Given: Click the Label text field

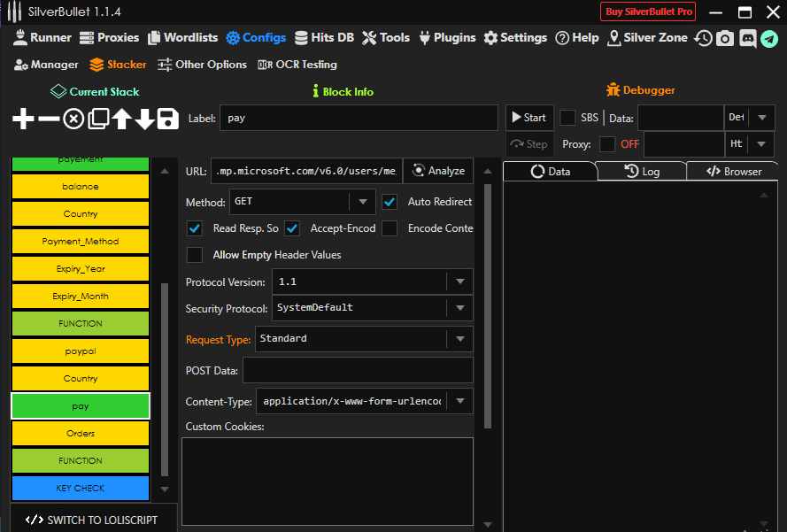Looking at the screenshot, I should 359,118.
